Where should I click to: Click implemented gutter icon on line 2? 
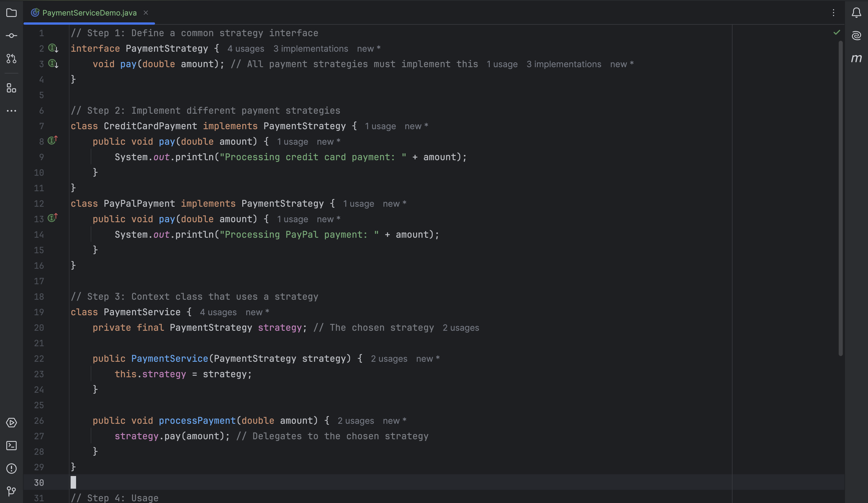click(53, 48)
